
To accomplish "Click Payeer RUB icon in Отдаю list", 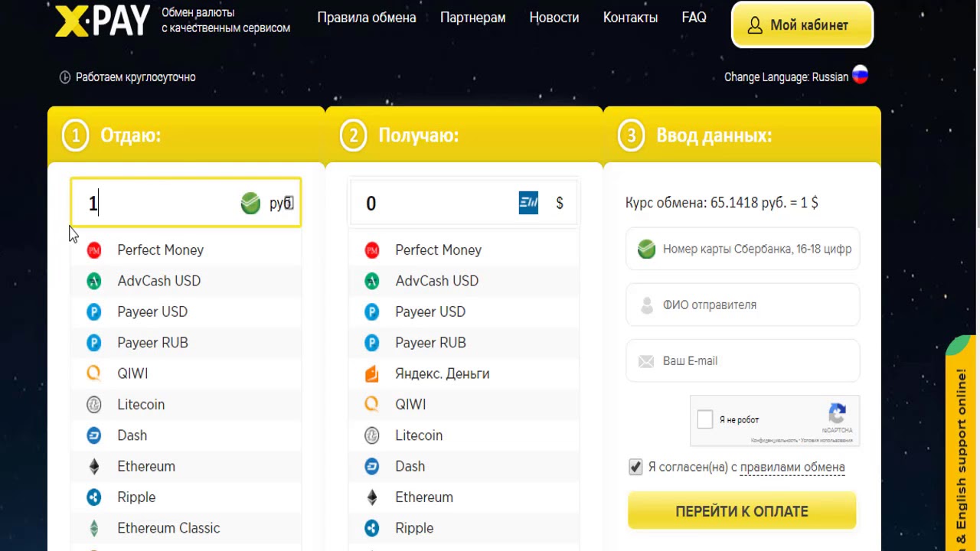I will 94,343.
